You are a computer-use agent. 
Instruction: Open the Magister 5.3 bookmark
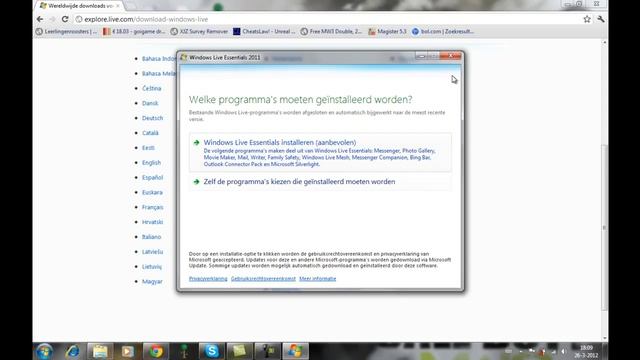(x=387, y=31)
